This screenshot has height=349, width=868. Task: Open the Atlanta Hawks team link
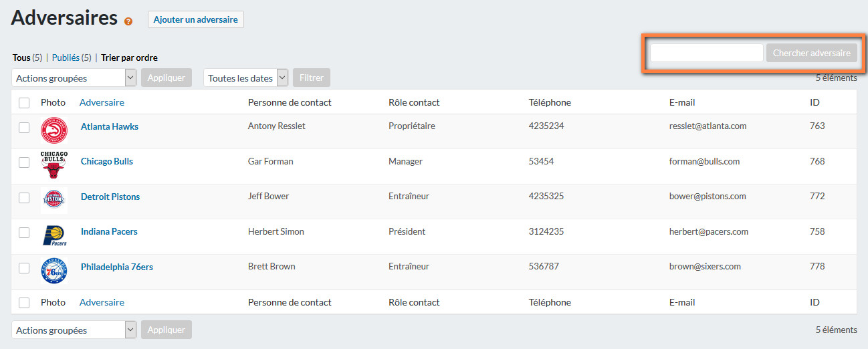110,126
